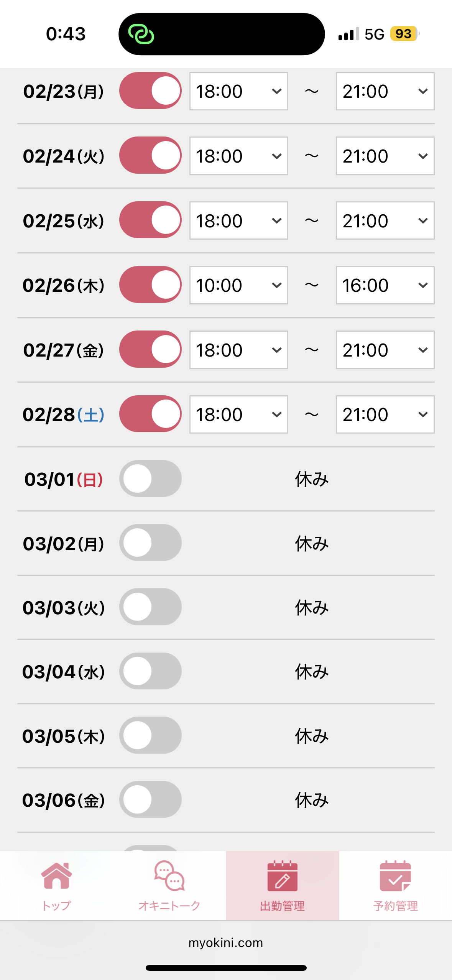Open the reservation management calendar icon

(x=395, y=876)
